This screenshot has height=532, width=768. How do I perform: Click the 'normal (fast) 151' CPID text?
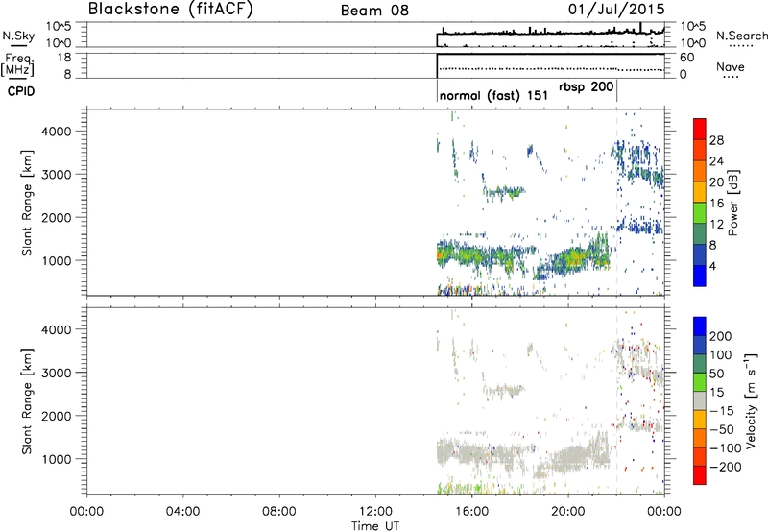493,95
